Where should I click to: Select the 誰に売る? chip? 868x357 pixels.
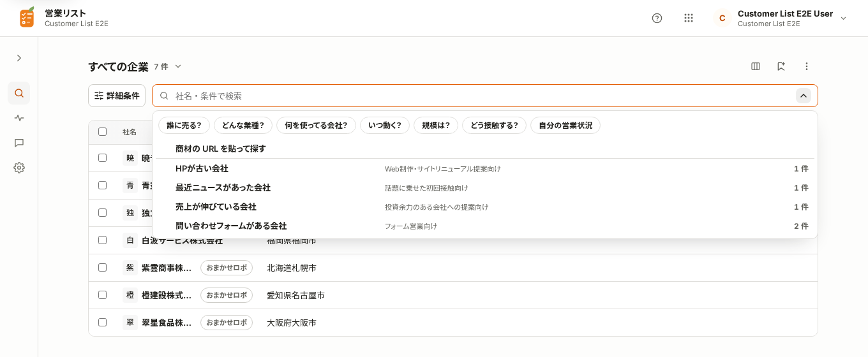[x=184, y=126]
